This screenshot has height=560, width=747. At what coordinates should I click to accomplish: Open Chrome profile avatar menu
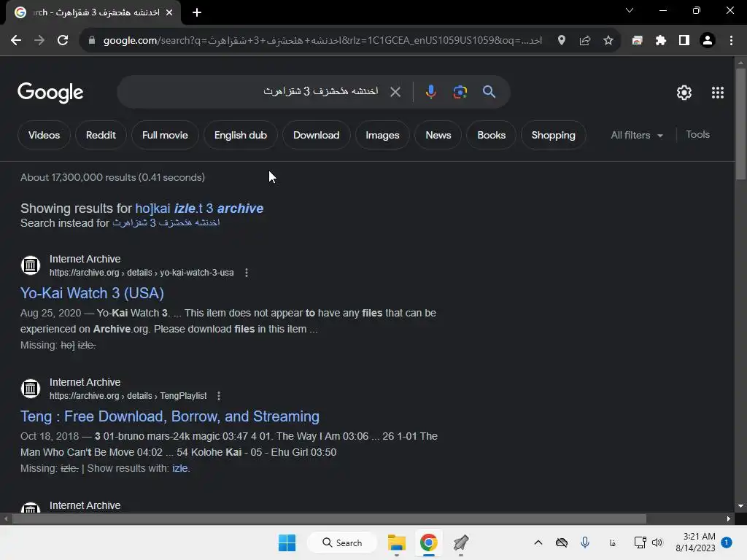708,41
